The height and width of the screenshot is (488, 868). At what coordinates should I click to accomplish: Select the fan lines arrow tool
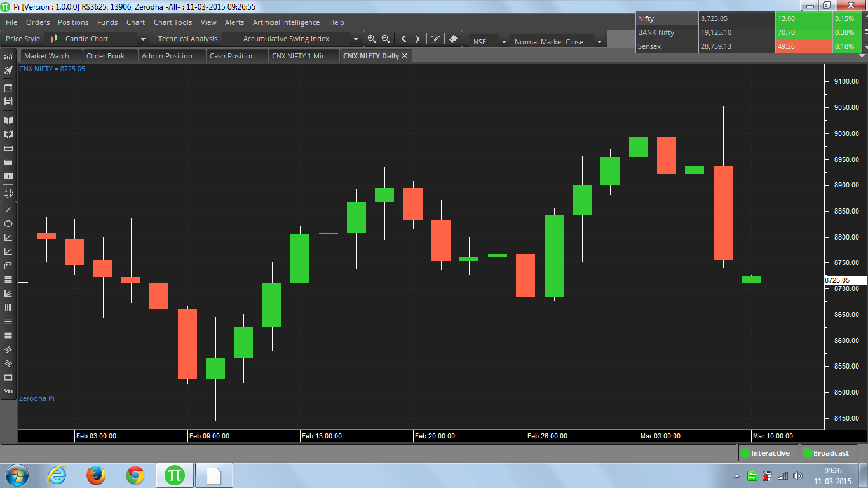[x=8, y=294]
